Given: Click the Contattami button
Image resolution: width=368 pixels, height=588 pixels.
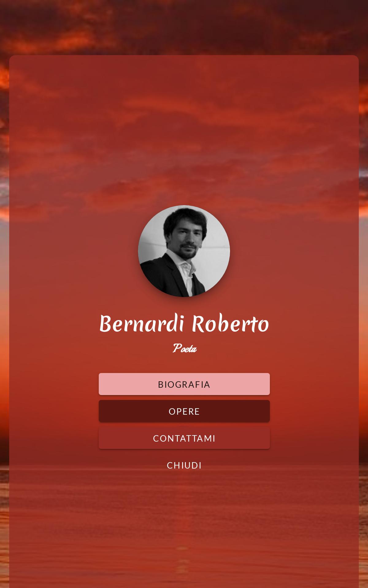Looking at the screenshot, I should point(184,438).
